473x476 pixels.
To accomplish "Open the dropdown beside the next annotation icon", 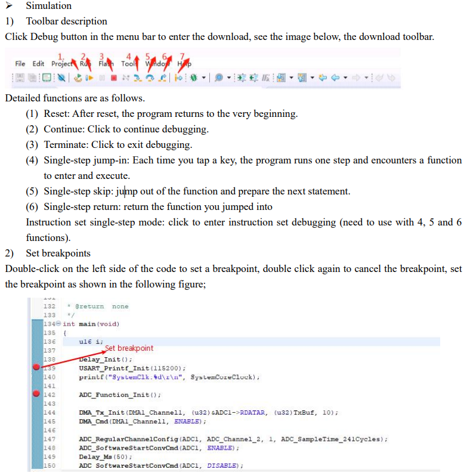I will [x=292, y=78].
